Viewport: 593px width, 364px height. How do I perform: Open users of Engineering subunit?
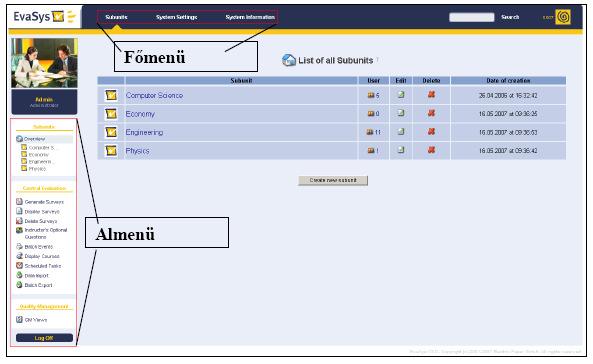click(x=373, y=132)
